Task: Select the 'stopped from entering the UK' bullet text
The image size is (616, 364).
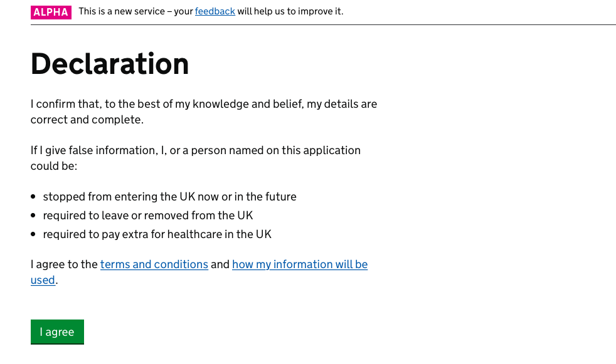Action: (x=170, y=197)
